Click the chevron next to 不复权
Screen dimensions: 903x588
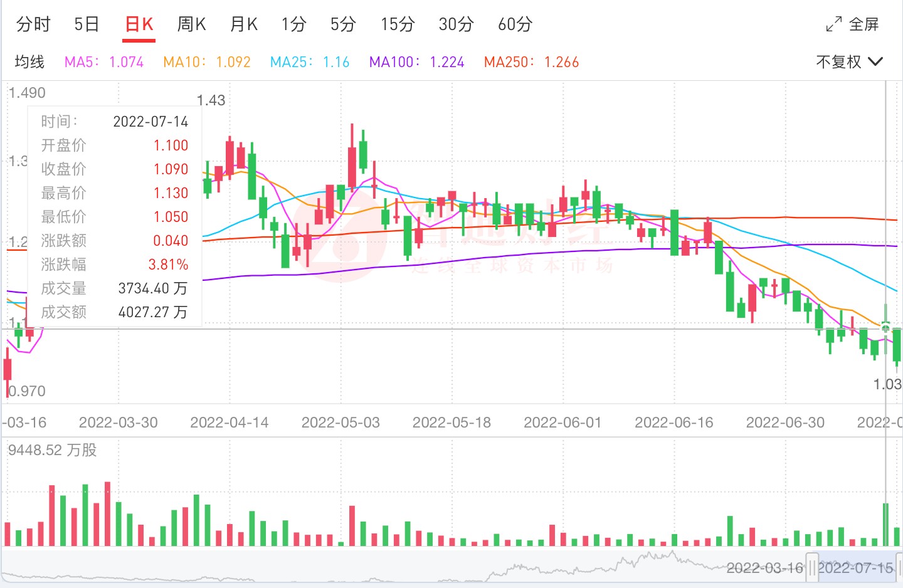[x=875, y=61]
